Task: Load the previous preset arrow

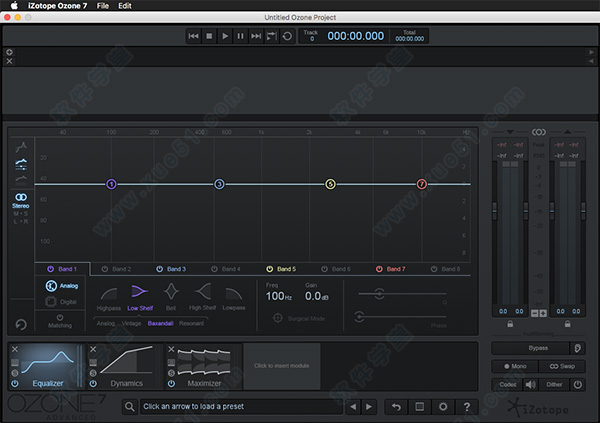Action: [353, 407]
